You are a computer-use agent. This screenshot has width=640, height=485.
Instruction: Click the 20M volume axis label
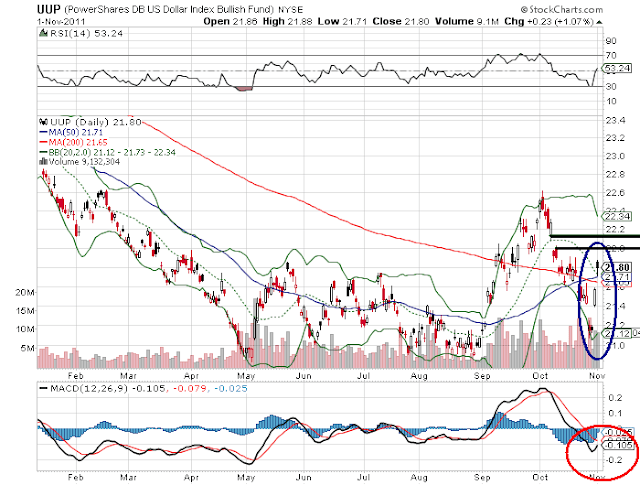25,292
